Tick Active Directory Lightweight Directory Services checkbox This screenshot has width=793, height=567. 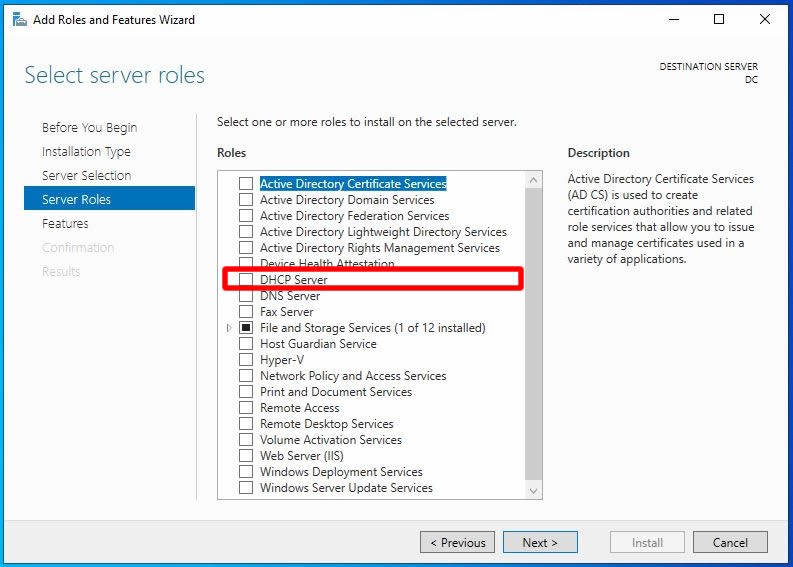click(246, 232)
